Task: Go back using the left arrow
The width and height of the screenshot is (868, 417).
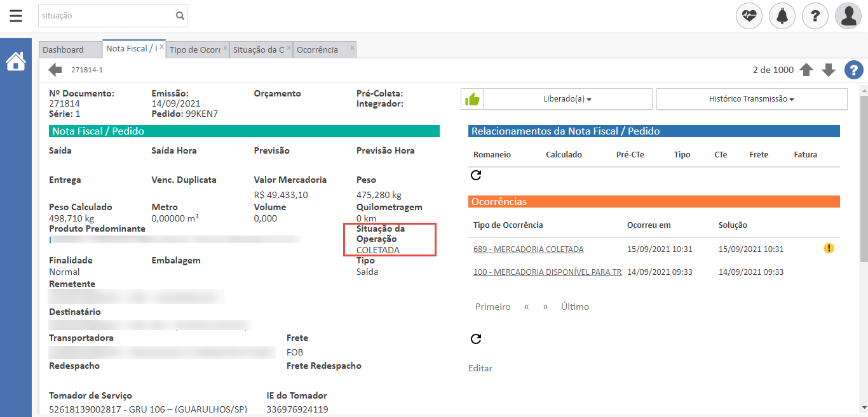Action: 55,70
